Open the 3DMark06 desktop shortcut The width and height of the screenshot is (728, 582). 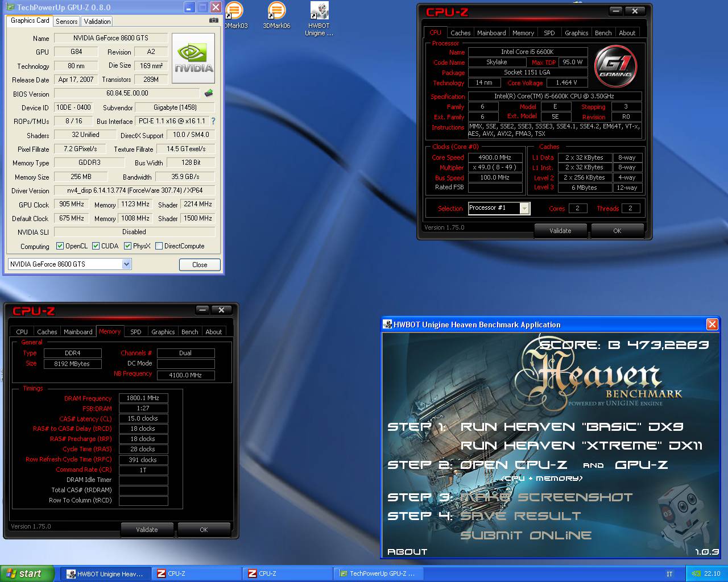click(x=276, y=15)
